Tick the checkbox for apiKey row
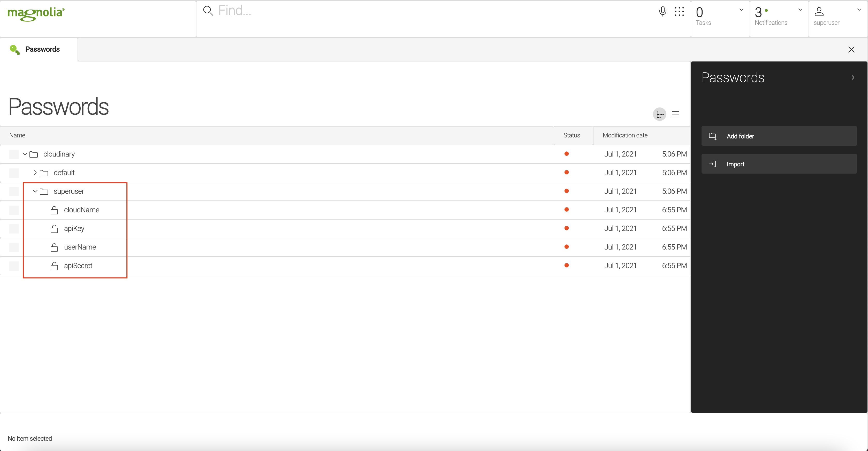Image resolution: width=868 pixels, height=451 pixels. 14,229
